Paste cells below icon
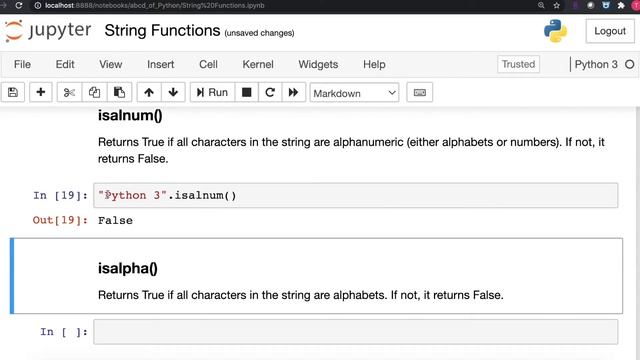640x360 pixels. click(119, 92)
